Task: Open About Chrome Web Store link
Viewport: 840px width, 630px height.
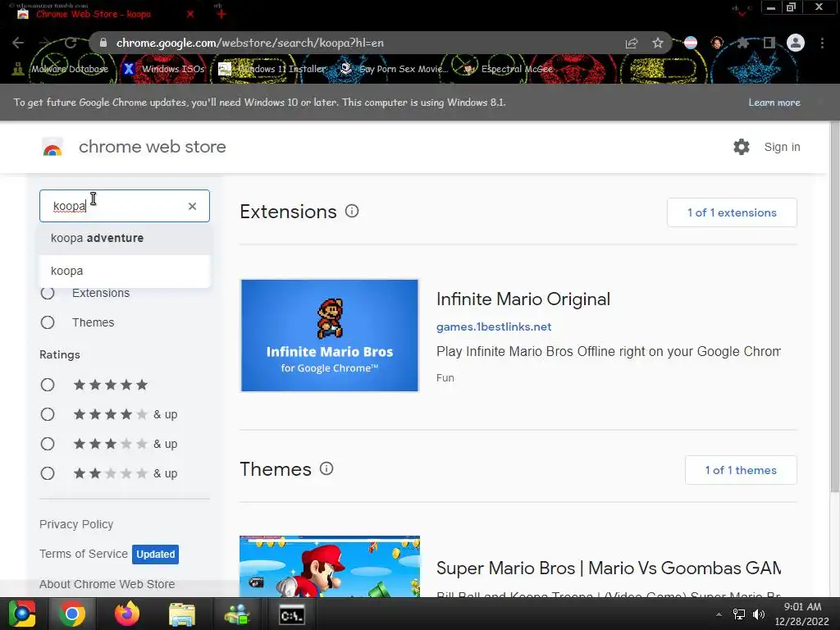Action: click(x=107, y=584)
